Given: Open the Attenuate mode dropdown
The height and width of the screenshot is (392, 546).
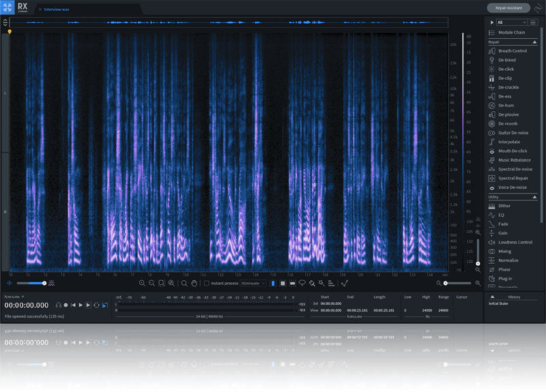Looking at the screenshot, I should (x=253, y=283).
